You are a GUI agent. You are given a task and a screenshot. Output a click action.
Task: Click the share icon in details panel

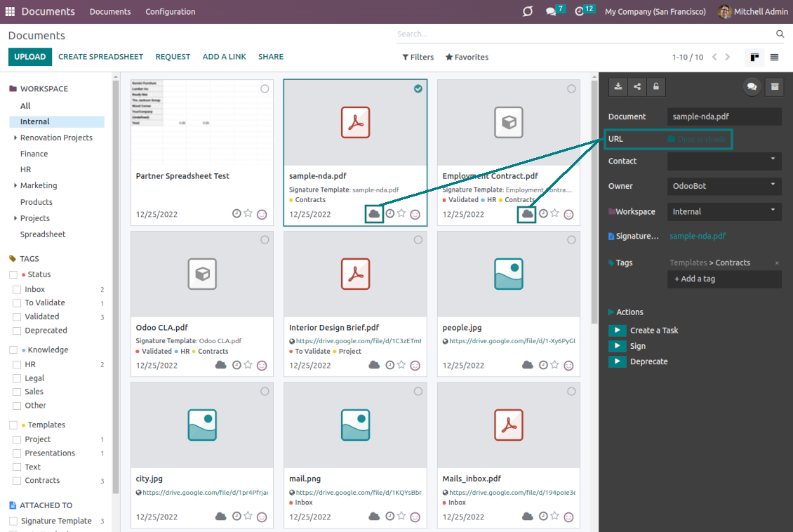coord(637,86)
